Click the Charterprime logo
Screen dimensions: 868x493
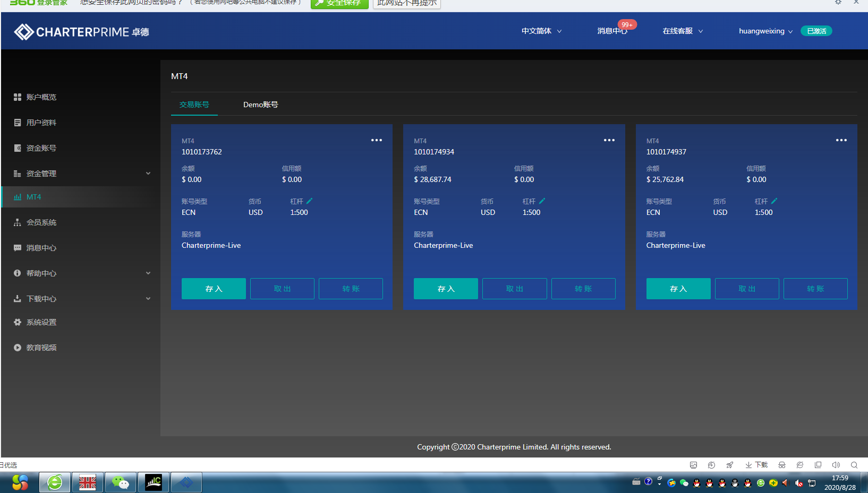tap(81, 32)
